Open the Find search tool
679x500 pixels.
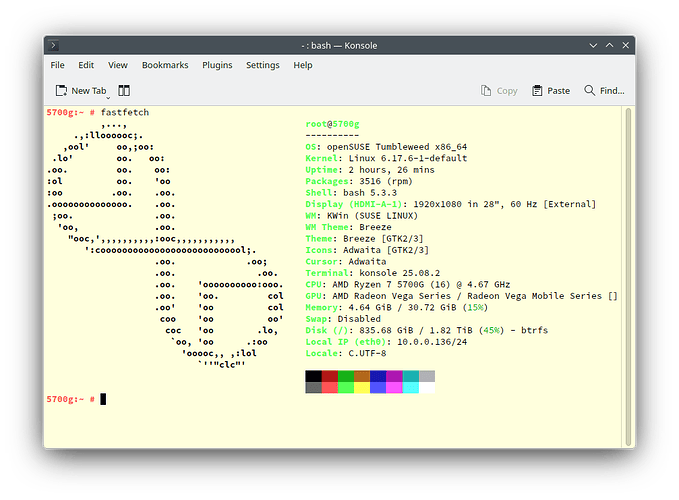click(x=605, y=91)
